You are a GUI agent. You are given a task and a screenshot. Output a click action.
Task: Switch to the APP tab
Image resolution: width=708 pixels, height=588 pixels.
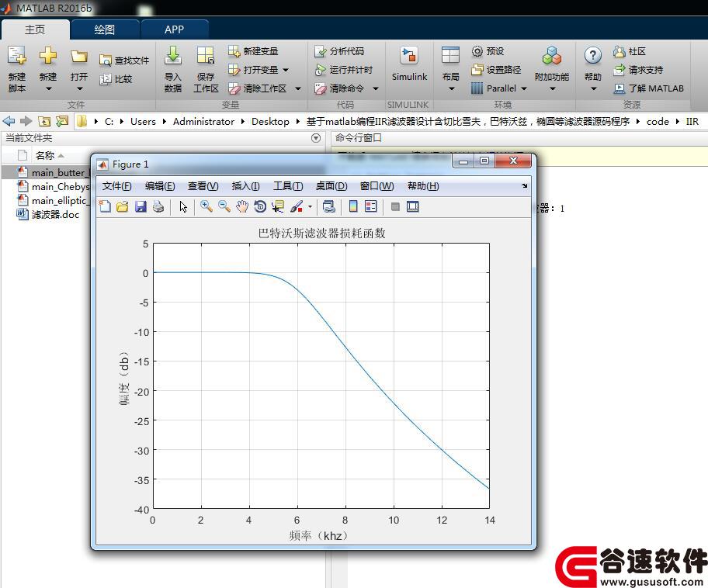[174, 29]
